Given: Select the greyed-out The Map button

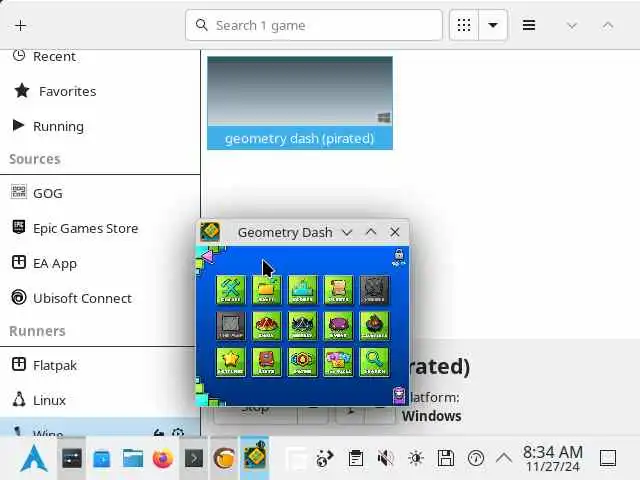Looking at the screenshot, I should click(x=231, y=325).
